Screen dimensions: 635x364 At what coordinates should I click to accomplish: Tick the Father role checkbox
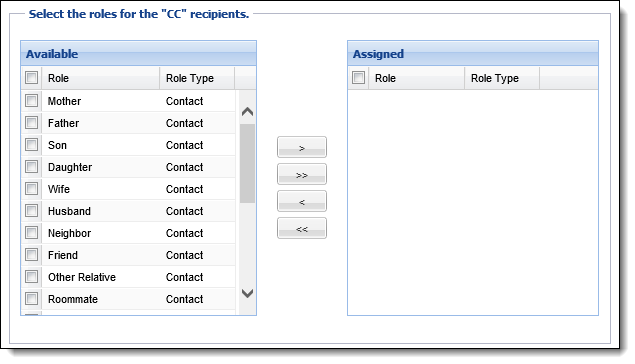point(32,122)
